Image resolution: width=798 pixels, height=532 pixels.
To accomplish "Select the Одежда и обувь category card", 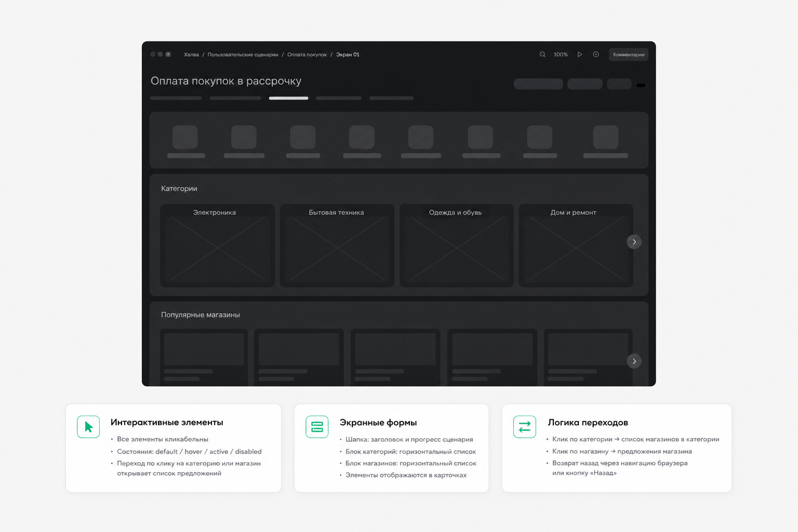I will (x=456, y=246).
